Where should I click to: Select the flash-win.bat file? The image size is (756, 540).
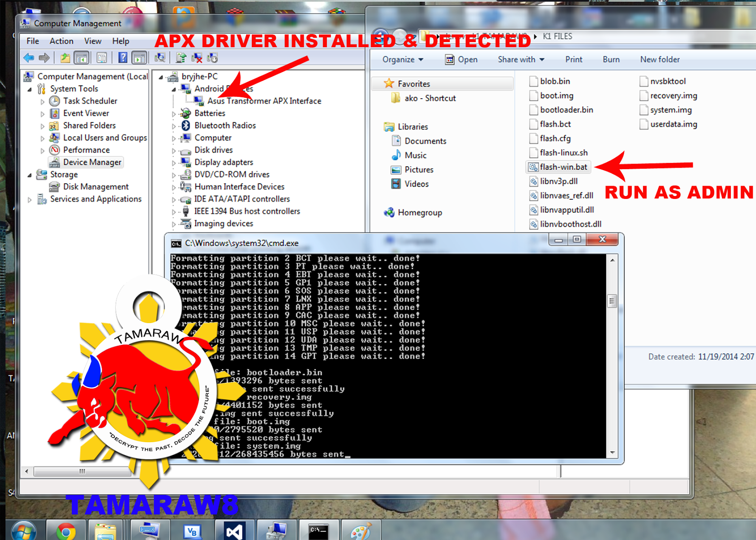click(558, 167)
